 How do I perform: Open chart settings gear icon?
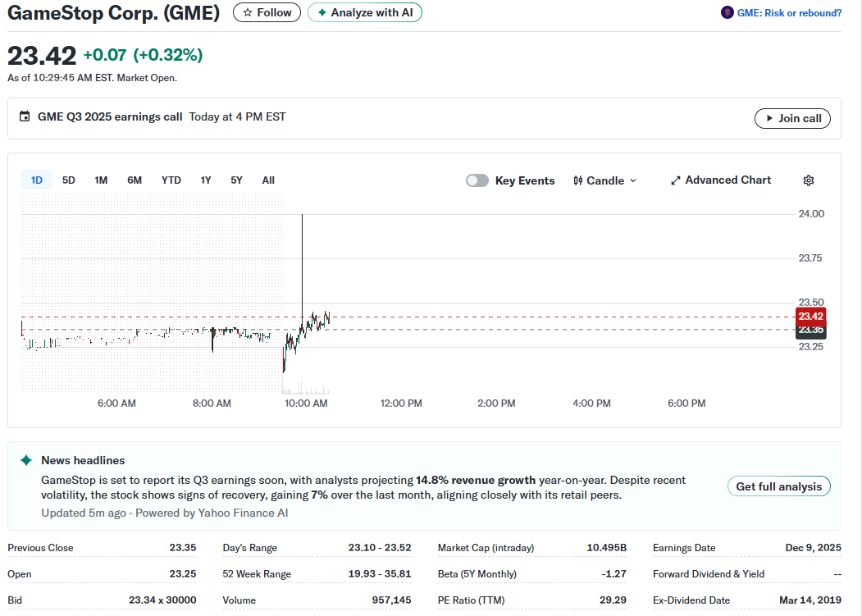[808, 180]
